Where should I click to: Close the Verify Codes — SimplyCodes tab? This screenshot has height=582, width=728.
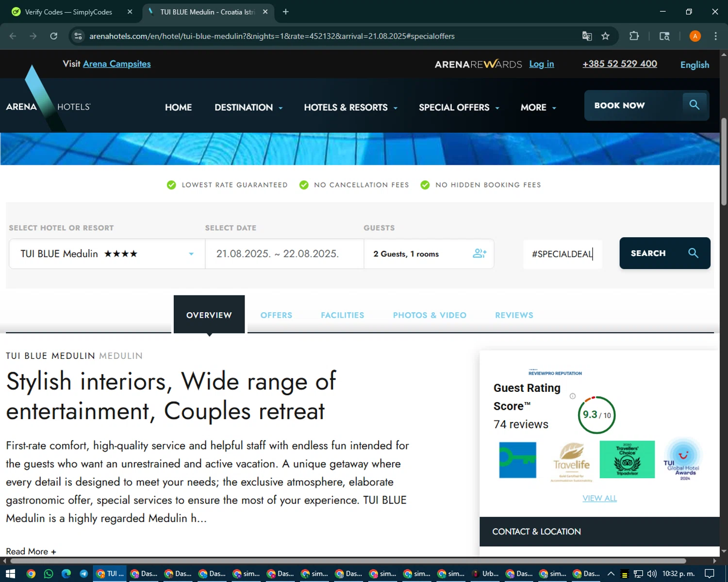[130, 12]
